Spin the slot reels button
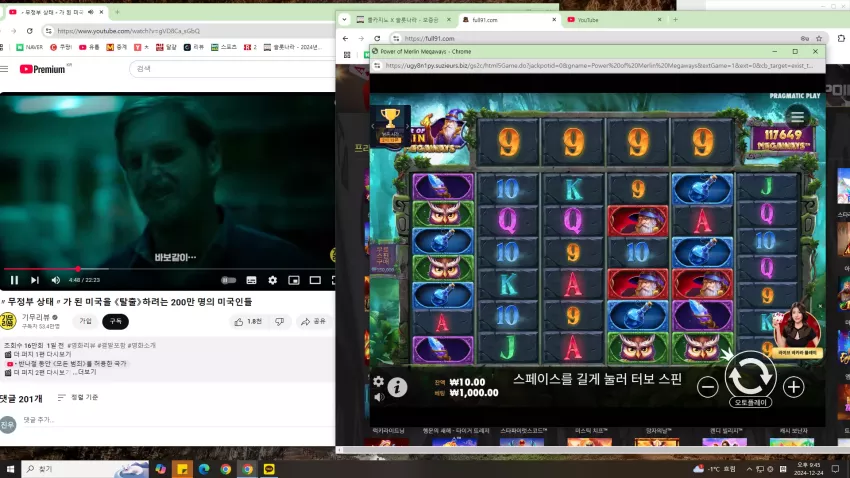Image resolution: width=850 pixels, height=478 pixels. click(750, 376)
